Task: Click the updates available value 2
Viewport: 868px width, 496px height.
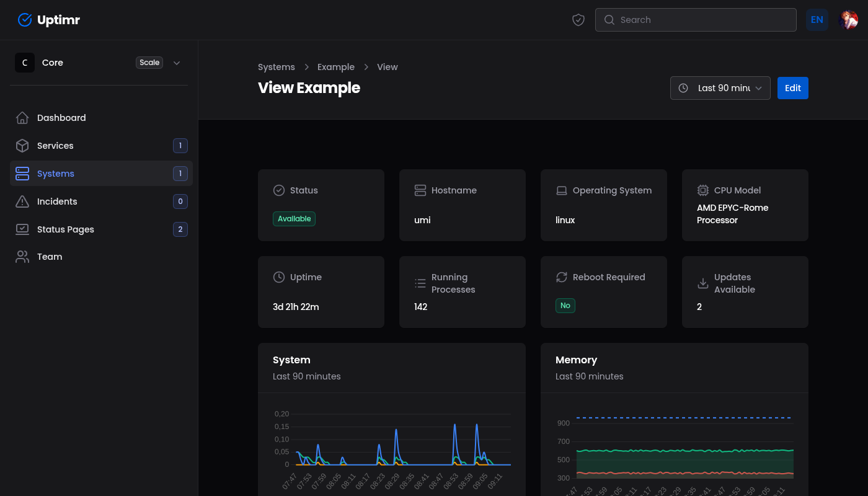Action: point(699,307)
